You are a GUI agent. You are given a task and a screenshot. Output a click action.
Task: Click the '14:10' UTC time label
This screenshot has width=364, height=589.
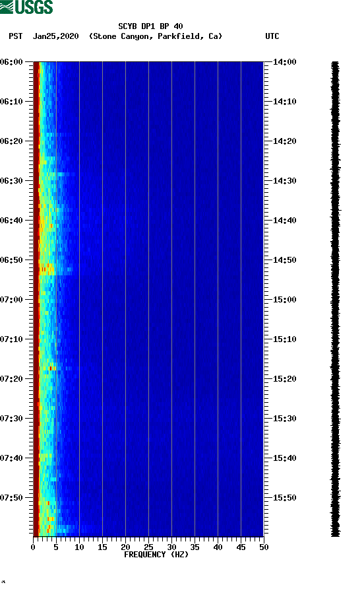284,102
